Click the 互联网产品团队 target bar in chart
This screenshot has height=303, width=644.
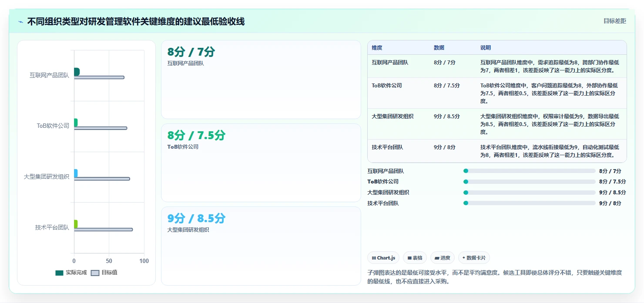click(99, 77)
